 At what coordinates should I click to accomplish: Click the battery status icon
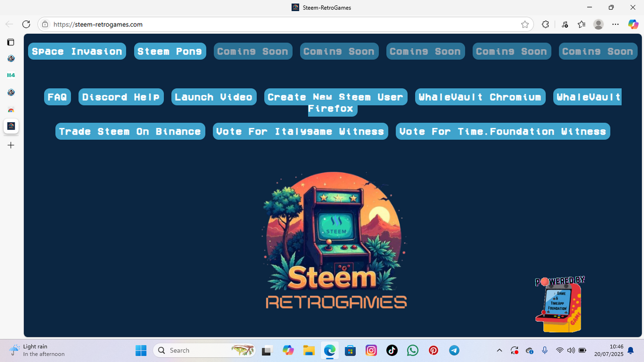[583, 350]
